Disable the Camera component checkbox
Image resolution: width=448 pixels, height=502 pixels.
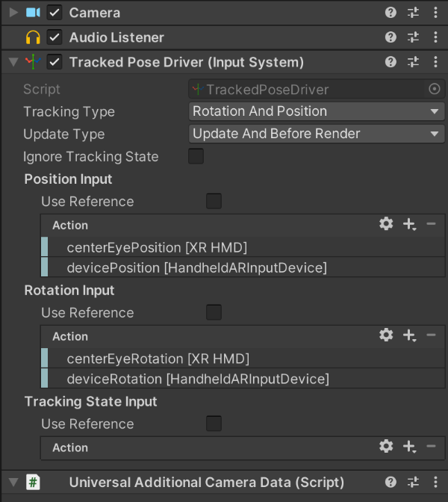click(x=55, y=13)
